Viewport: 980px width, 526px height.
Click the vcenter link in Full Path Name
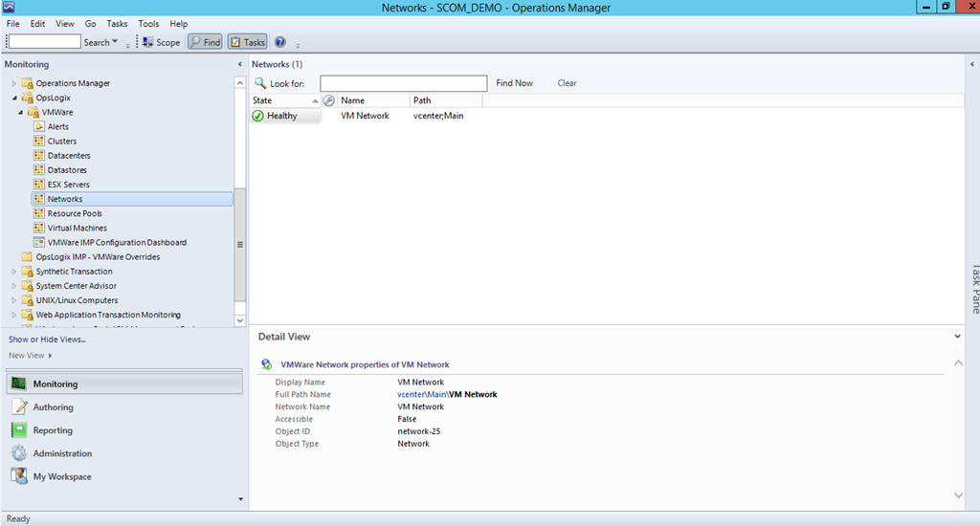[x=410, y=394]
